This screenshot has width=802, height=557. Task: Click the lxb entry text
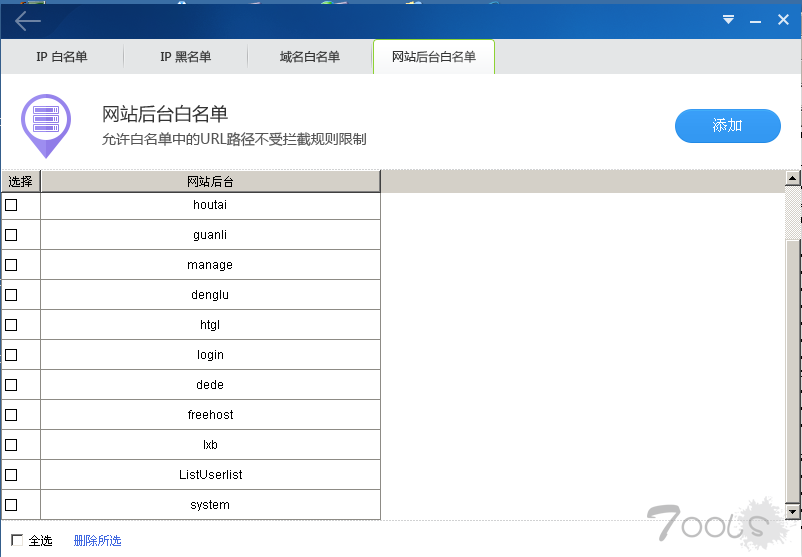pyautogui.click(x=210, y=445)
